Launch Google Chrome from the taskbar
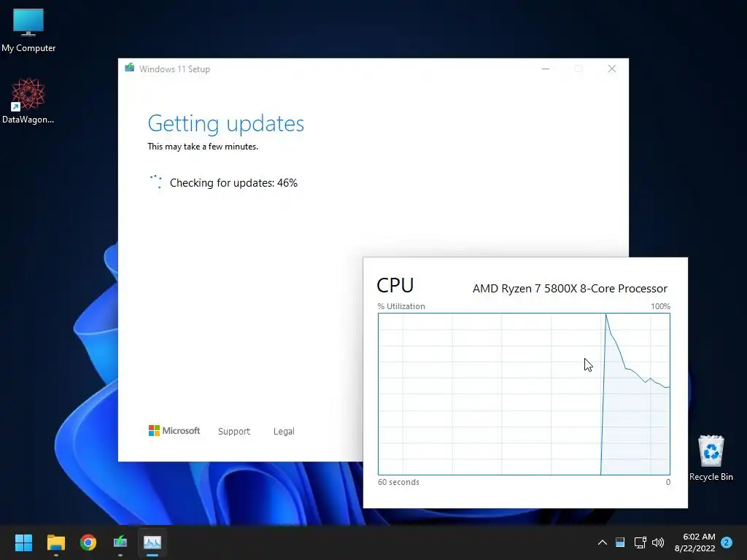This screenshot has height=560, width=747. click(88, 542)
